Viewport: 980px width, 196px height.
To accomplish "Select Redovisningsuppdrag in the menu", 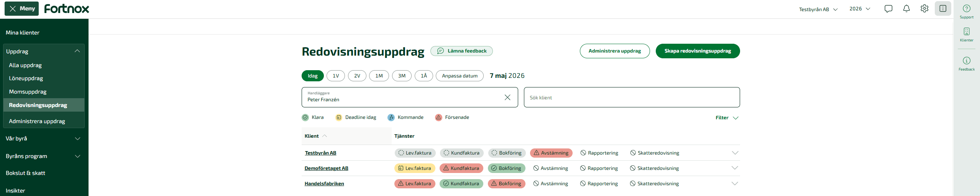I will [x=44, y=105].
